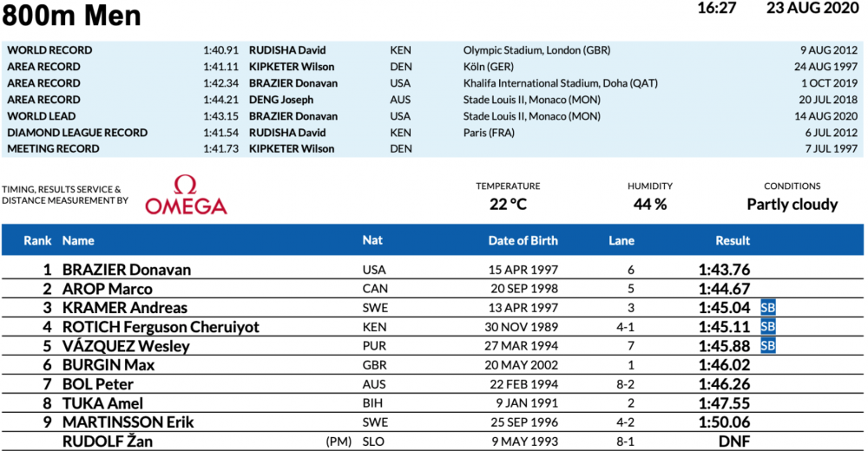868x451 pixels.
Task: Click the Result column header
Action: [x=733, y=240]
